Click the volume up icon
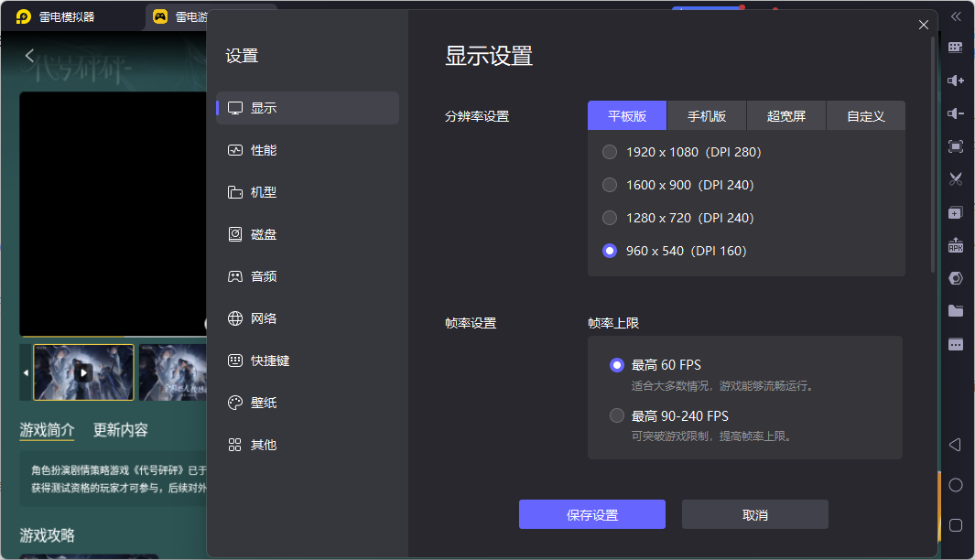This screenshot has height=560, width=975. coord(955,81)
